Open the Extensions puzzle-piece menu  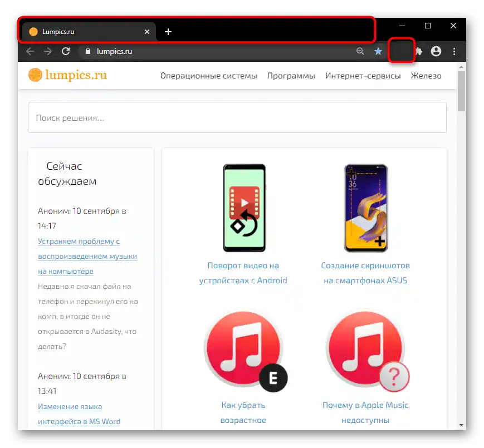[x=419, y=51]
